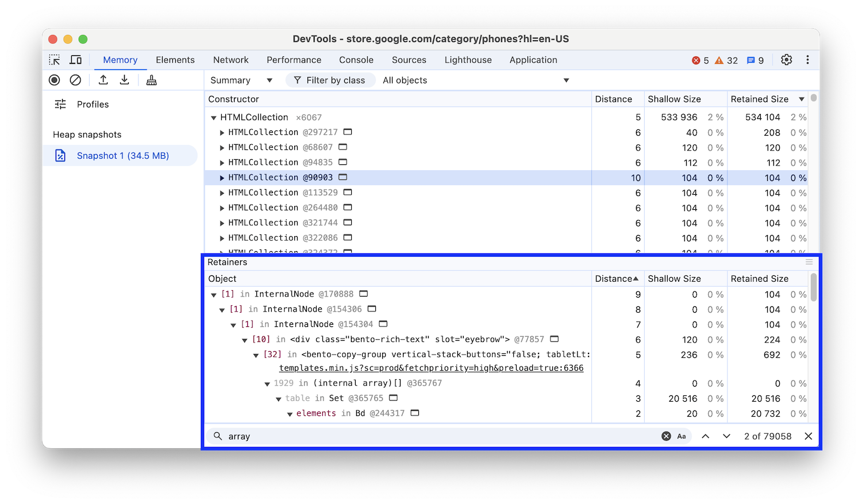Expand HTMLCollection @297217 row
The height and width of the screenshot is (504, 862).
click(x=222, y=133)
